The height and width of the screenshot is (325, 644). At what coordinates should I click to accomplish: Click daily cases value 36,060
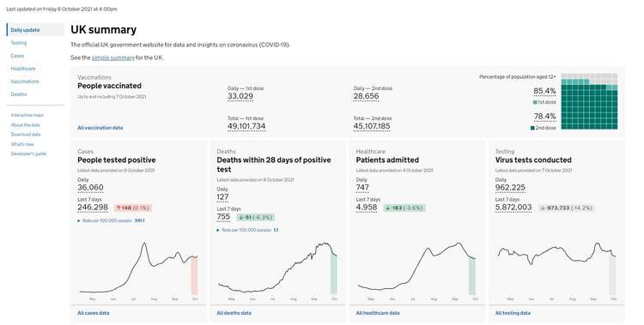point(90,188)
